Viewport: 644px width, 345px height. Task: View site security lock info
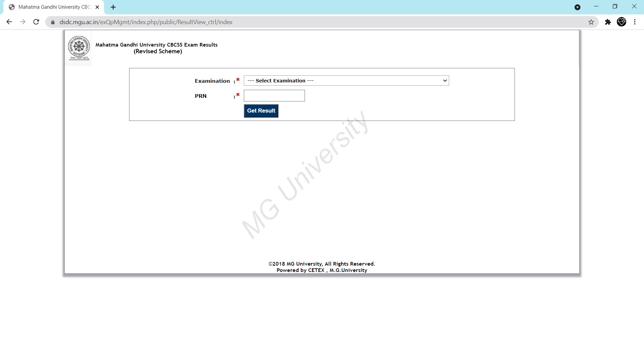coord(53,22)
